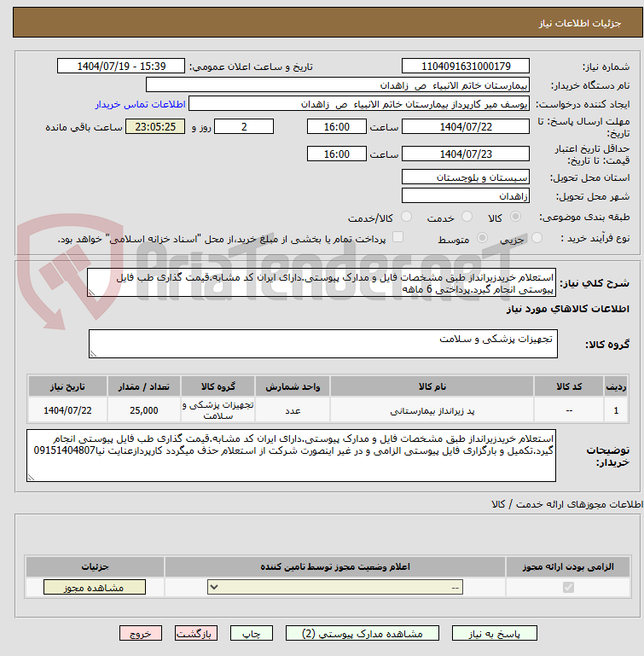Click the buyer notes text area
Viewport: 644px width, 656px height.
tap(291, 456)
